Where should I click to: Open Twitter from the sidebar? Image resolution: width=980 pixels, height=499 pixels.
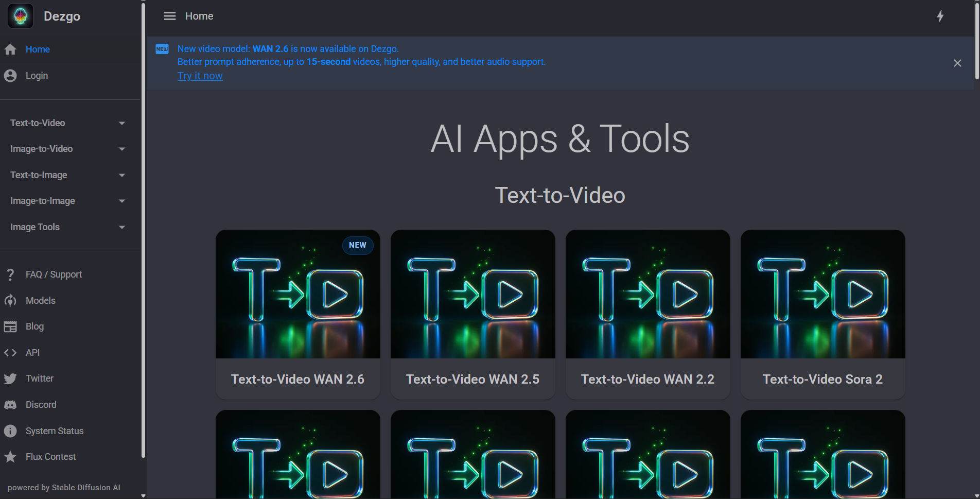(39, 378)
